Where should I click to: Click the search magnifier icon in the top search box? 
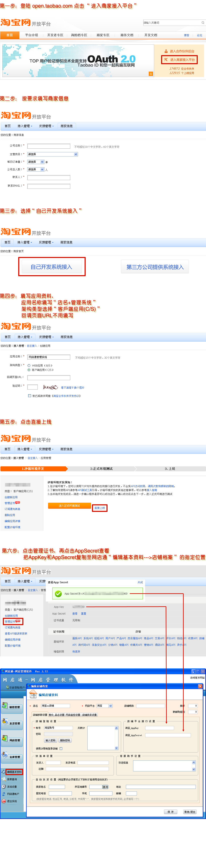pyautogui.click(x=203, y=23)
